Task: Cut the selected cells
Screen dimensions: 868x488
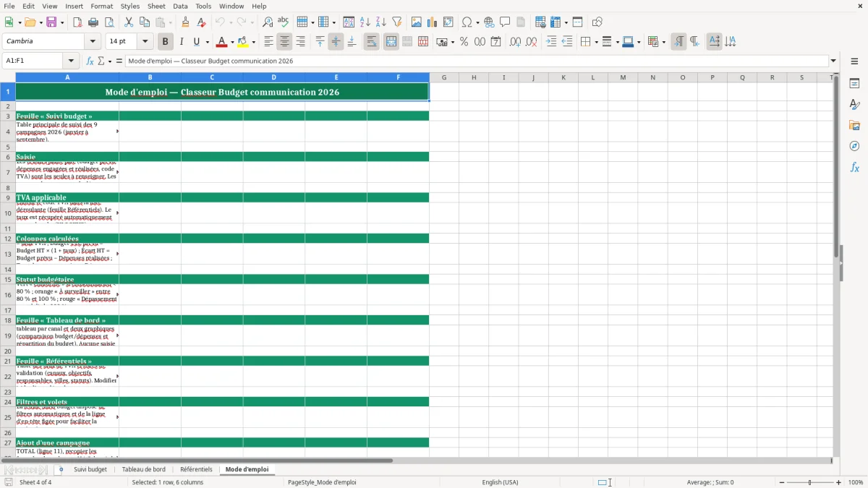Action: pyautogui.click(x=129, y=22)
